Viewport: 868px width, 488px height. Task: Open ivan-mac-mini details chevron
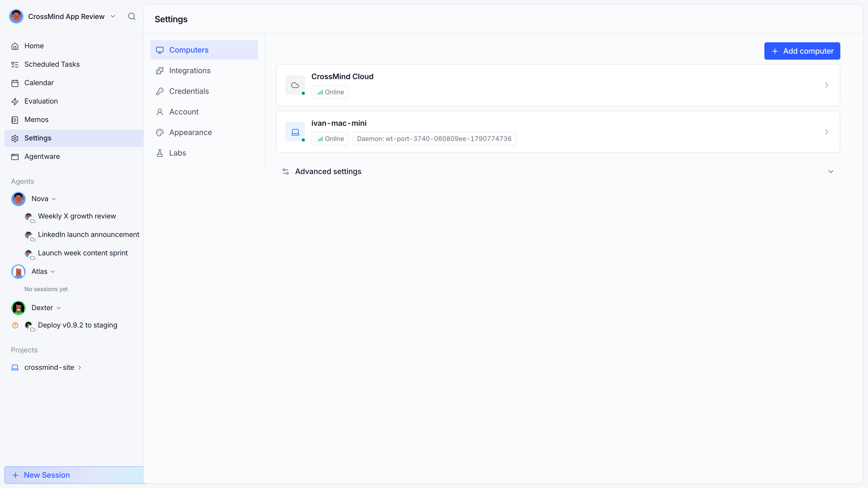click(826, 132)
